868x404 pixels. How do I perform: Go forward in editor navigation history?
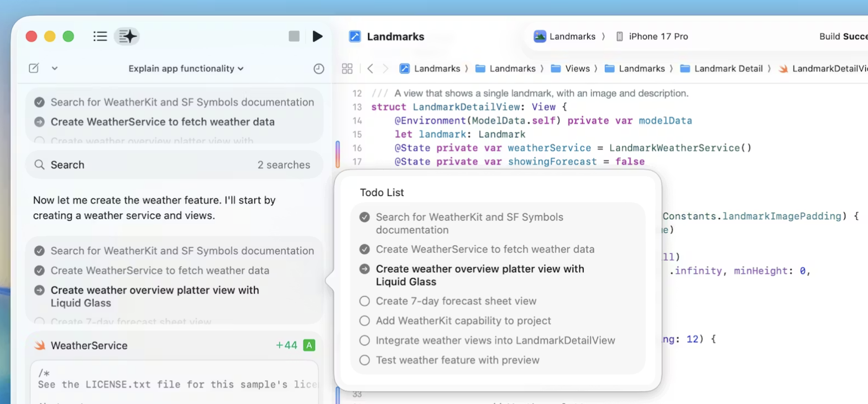point(385,69)
